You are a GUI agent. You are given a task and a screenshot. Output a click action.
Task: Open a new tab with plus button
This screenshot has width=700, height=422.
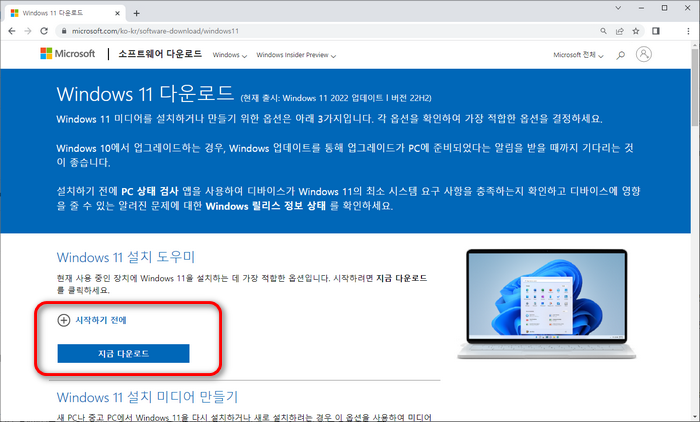pos(137,13)
